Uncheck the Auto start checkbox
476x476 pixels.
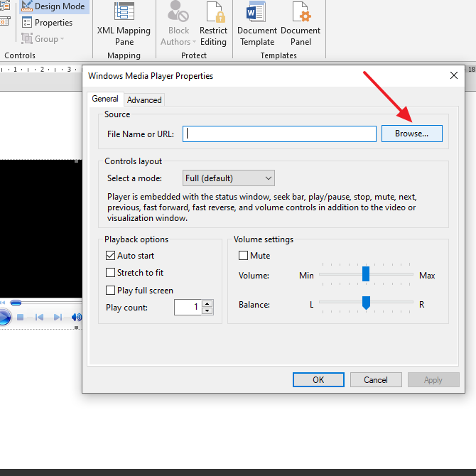click(x=110, y=256)
